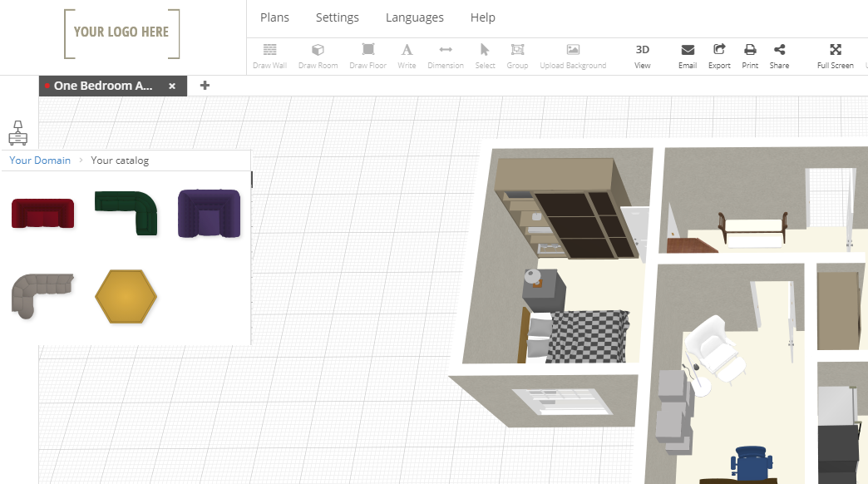The height and width of the screenshot is (484, 868).
Task: Enter Full Screen mode
Action: pos(835,56)
